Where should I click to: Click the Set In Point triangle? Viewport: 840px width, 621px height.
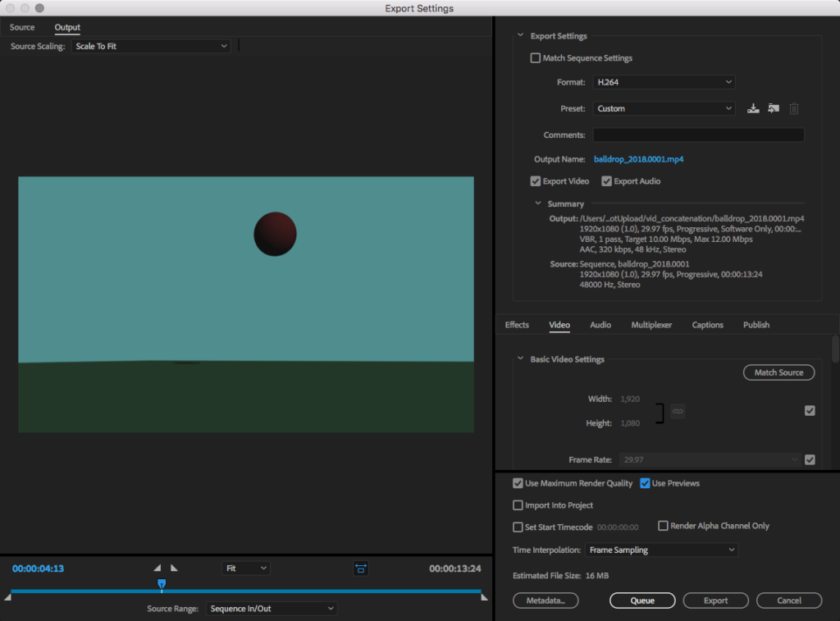pyautogui.click(x=157, y=568)
